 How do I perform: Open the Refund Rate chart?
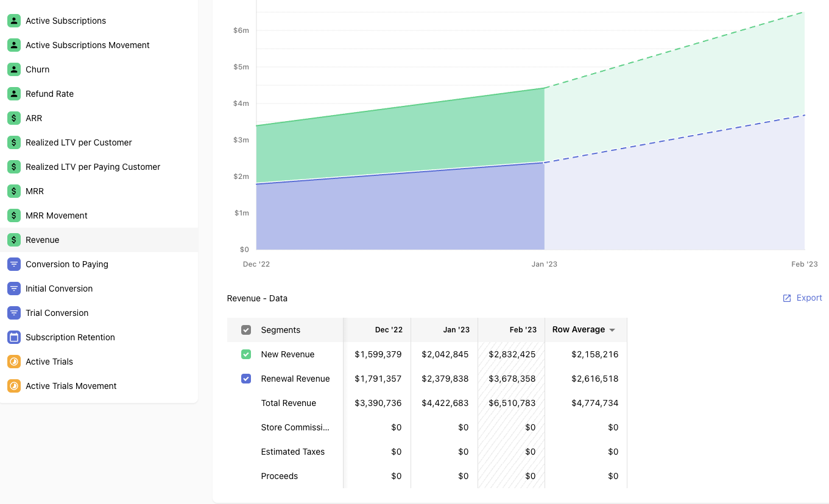[49, 94]
